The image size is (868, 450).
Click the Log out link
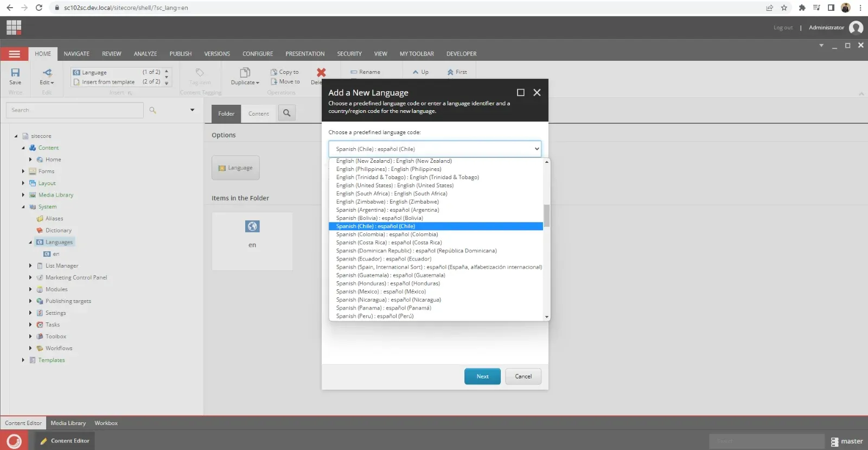[x=783, y=28]
